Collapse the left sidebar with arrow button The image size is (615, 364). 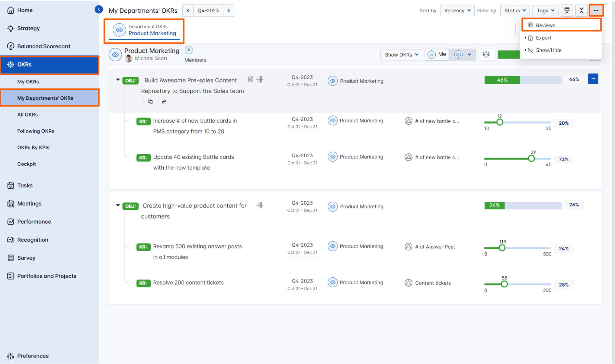[99, 10]
